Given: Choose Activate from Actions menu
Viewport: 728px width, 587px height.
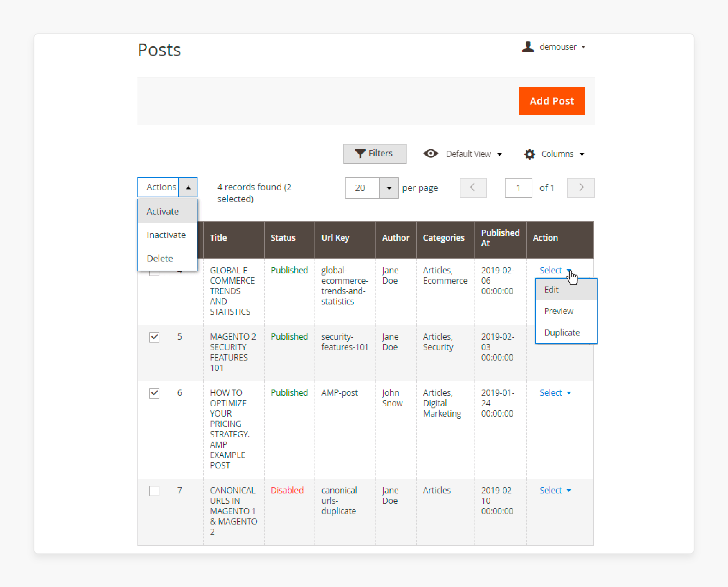Looking at the screenshot, I should click(x=167, y=211).
